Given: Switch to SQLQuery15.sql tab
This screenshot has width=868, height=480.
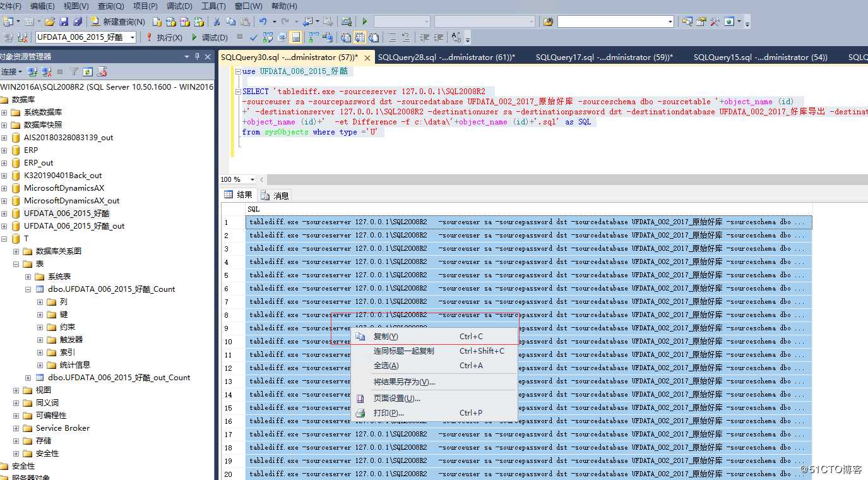Looking at the screenshot, I should point(760,57).
